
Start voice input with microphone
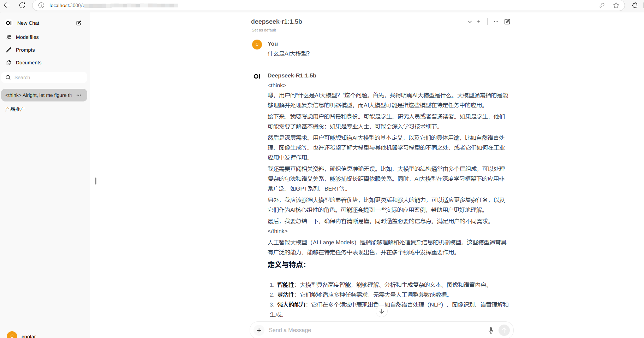click(x=491, y=330)
